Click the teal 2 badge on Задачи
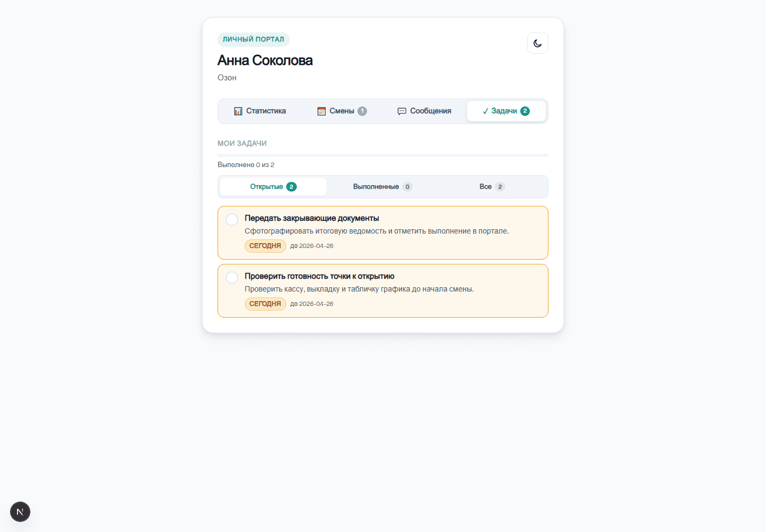This screenshot has height=532, width=766. 525,111
